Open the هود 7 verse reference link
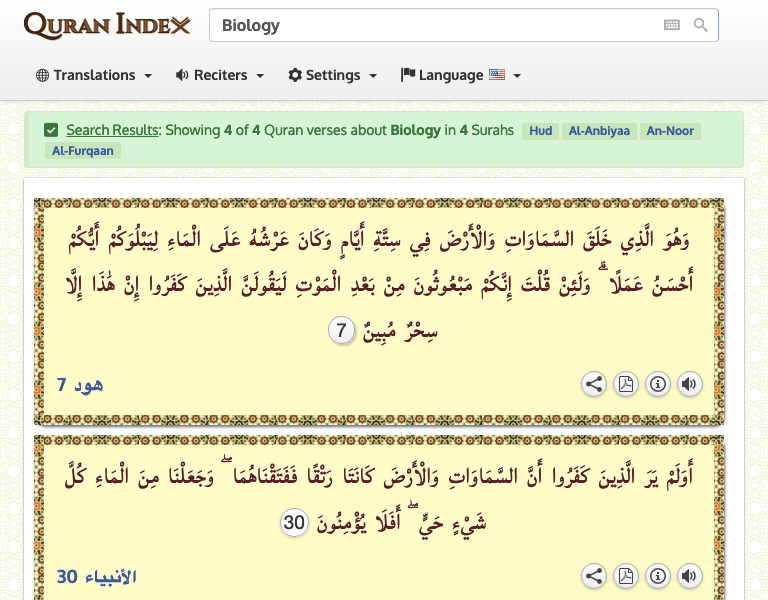The height and width of the screenshot is (600, 768). click(x=80, y=385)
